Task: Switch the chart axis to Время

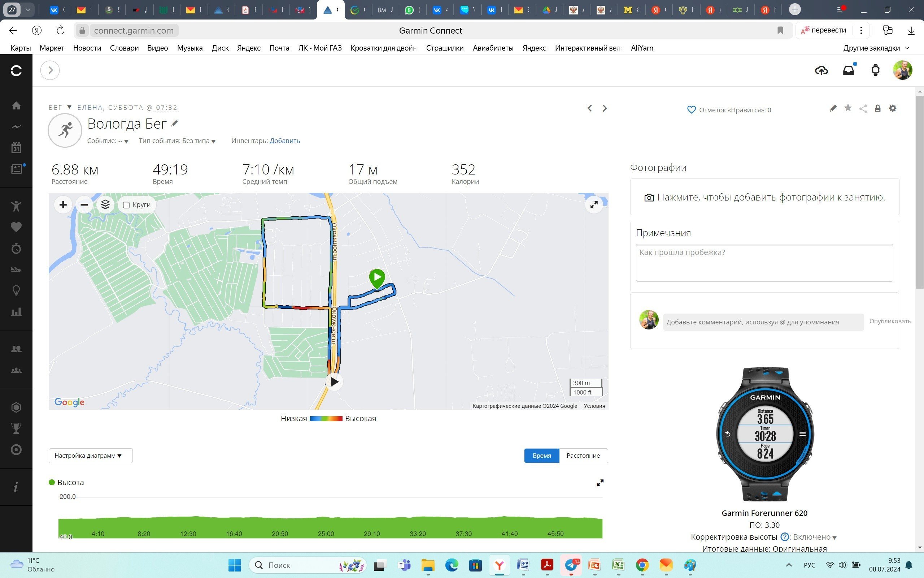Action: click(x=542, y=456)
